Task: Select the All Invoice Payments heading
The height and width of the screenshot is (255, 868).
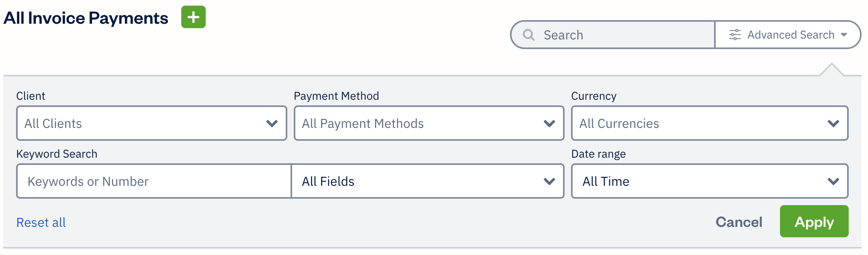Action: pos(86,17)
